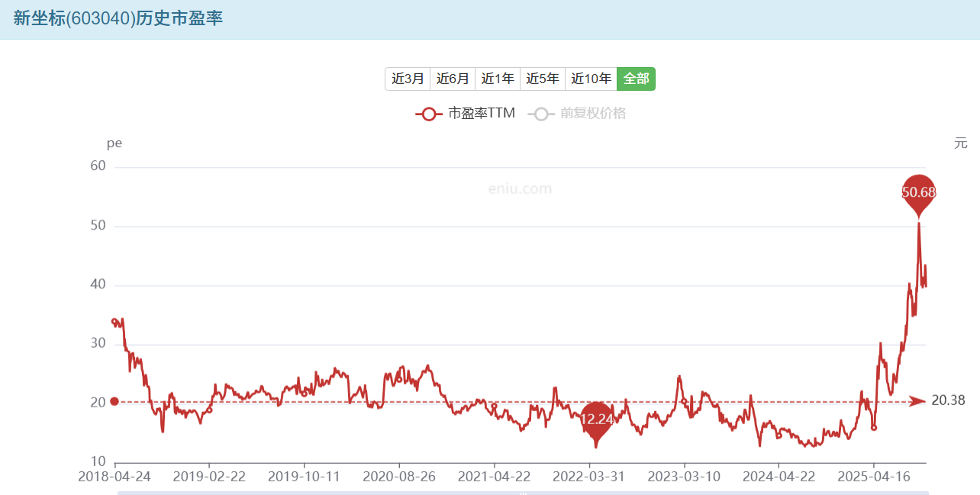Click the 30 y-axis value label
This screenshot has height=495, width=980.
point(98,344)
